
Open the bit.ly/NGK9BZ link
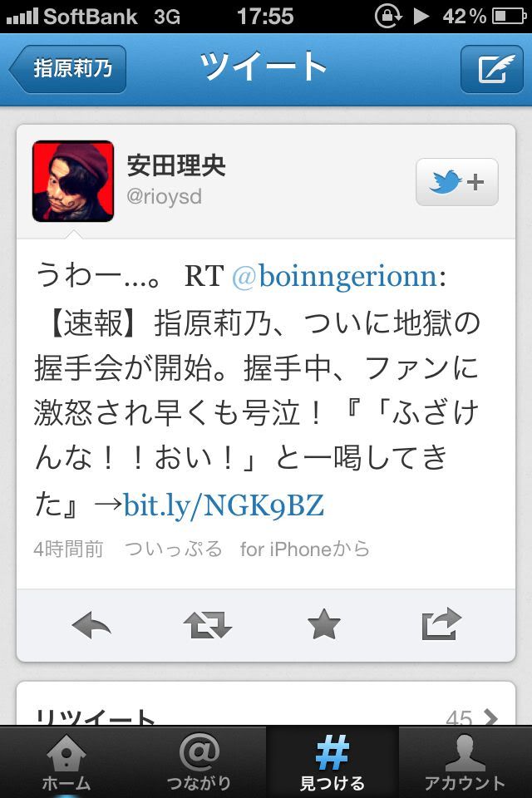(224, 505)
